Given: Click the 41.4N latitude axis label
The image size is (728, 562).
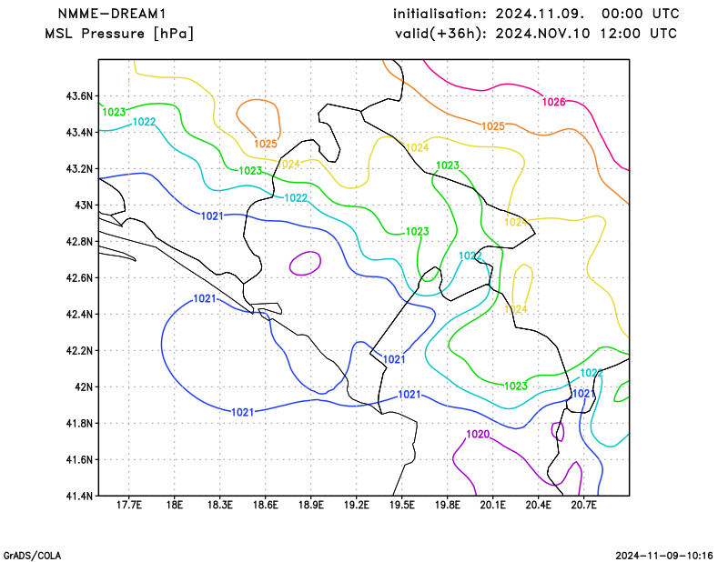Looking at the screenshot, I should 79,497.
